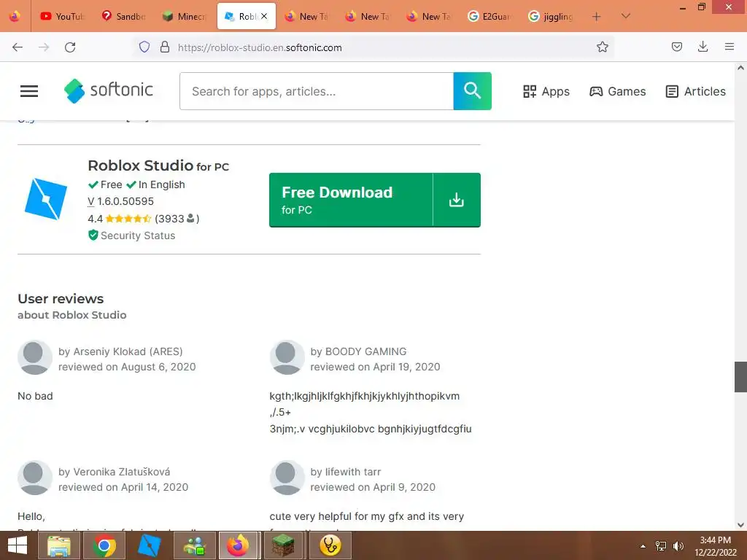Click the page vertical scrollbar thumb
This screenshot has width=747, height=560.
(x=740, y=377)
